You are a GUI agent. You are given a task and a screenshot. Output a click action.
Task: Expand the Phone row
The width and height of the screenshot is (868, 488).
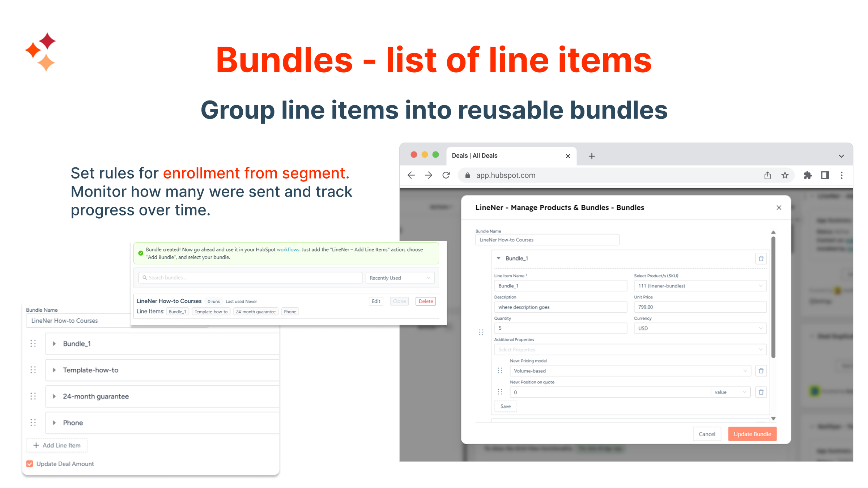pyautogui.click(x=54, y=423)
